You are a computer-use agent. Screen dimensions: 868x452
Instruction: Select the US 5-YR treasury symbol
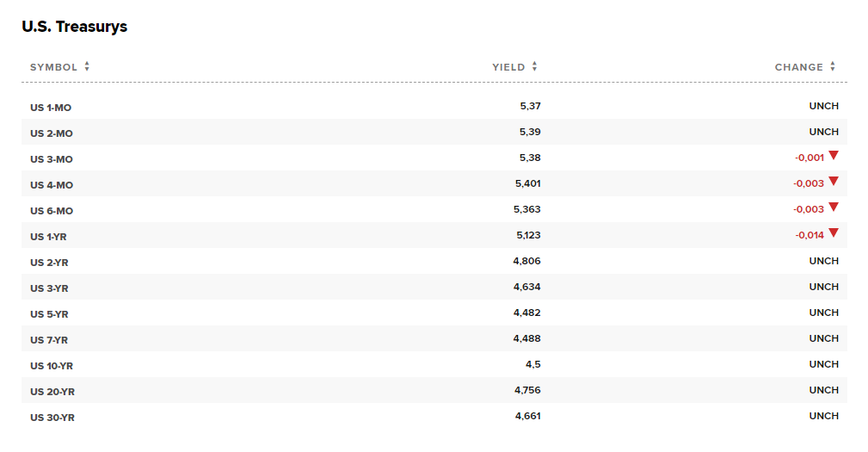[49, 314]
